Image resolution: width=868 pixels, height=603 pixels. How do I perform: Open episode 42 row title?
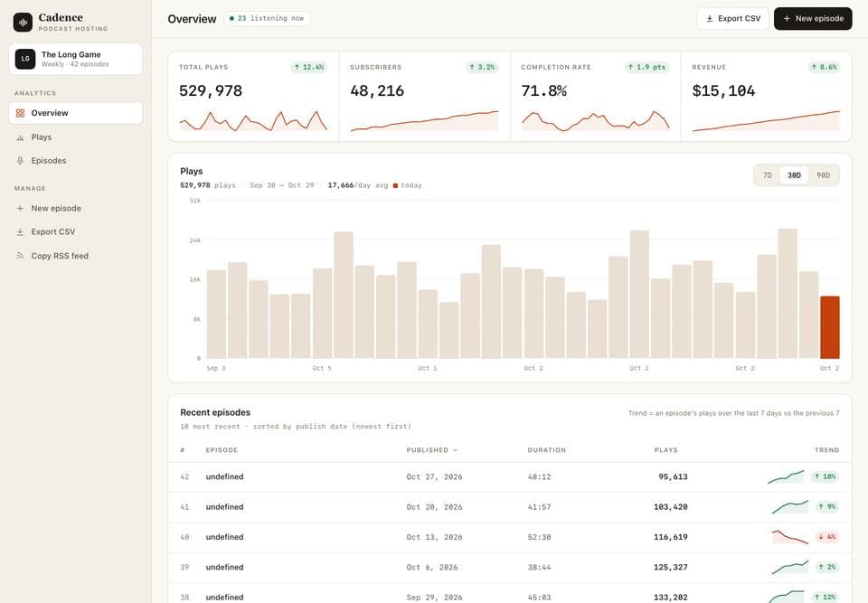pyautogui.click(x=225, y=476)
